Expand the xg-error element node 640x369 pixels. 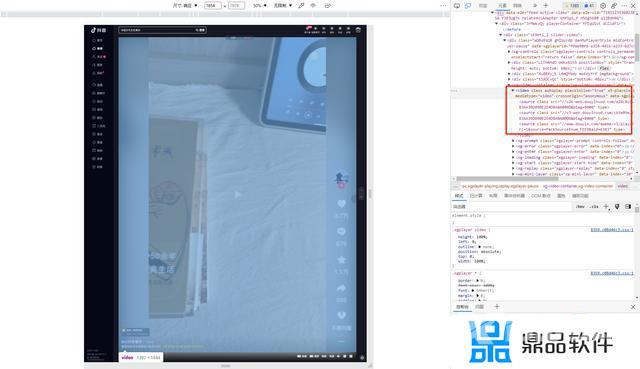513,146
